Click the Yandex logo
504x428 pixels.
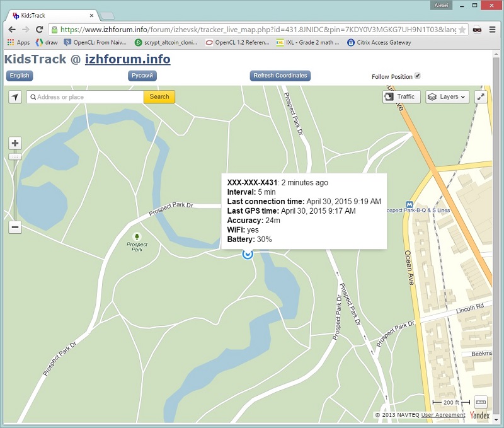(x=479, y=415)
